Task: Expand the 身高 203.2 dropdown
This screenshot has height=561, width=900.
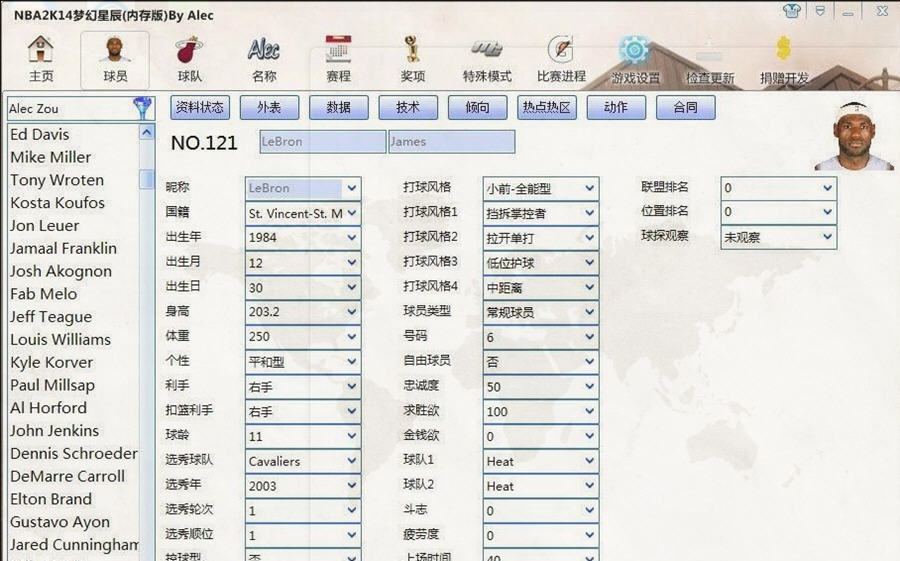Action: (x=352, y=311)
